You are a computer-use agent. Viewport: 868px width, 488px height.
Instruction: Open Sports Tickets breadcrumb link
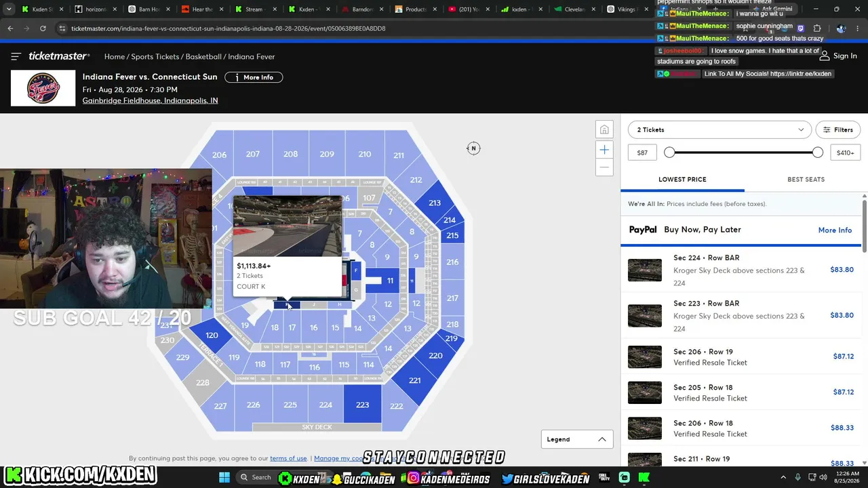pos(155,56)
